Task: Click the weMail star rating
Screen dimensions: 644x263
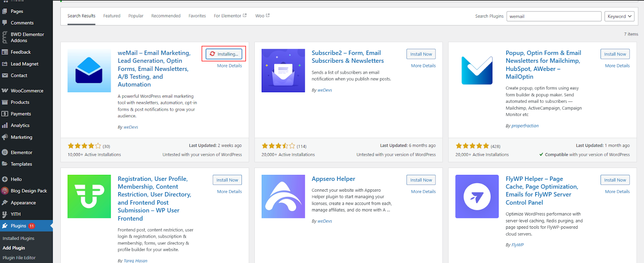Action: [x=85, y=146]
